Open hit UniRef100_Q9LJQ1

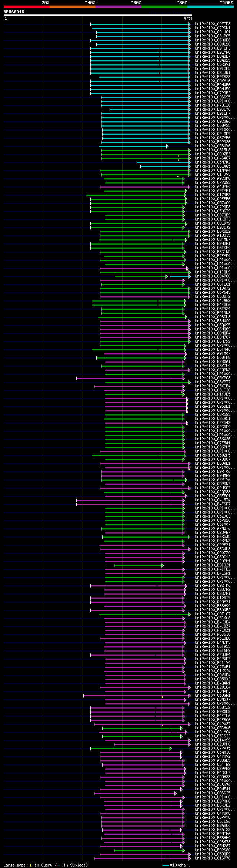(x=213, y=32)
